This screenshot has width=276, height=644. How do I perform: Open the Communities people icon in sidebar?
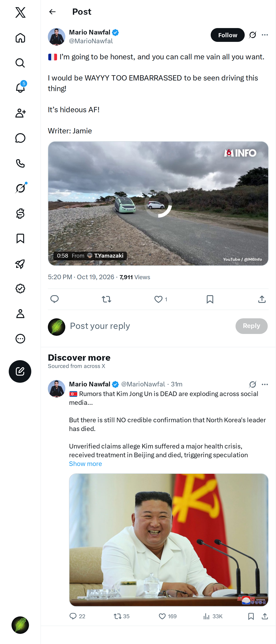(x=20, y=113)
